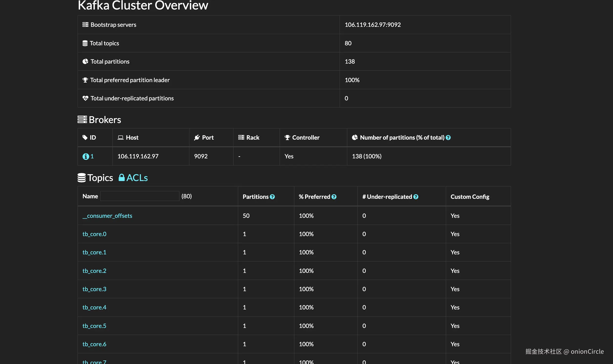Open topic tb_core.6
This screenshot has height=364, width=613.
tap(94, 344)
